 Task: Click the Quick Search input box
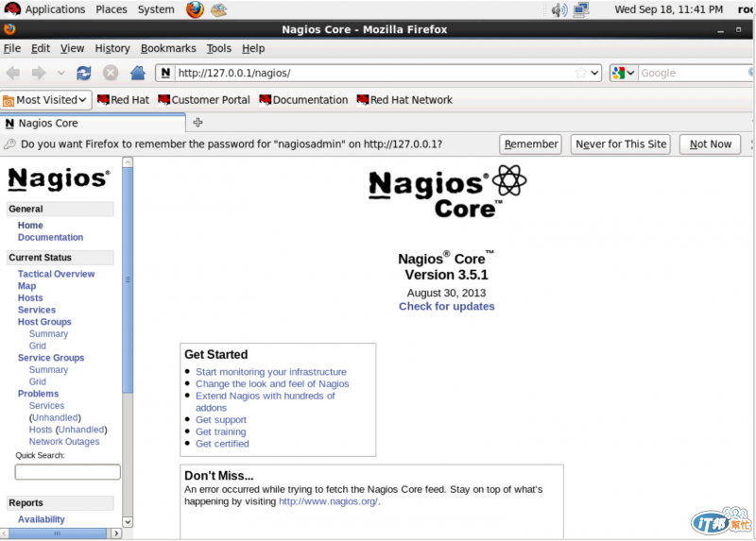tap(67, 472)
